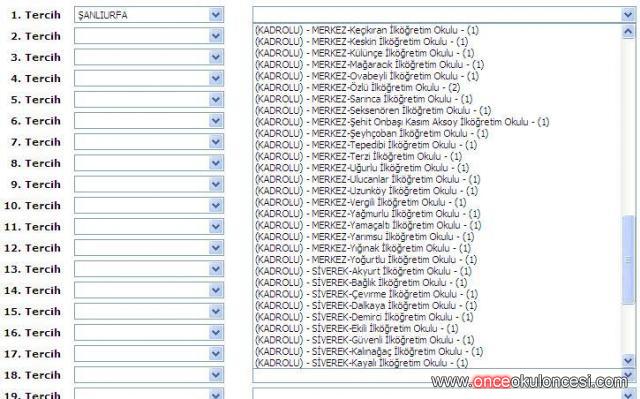
Task: Select SİVEREK-Demirci İlköğretim Okulu
Action: pyautogui.click(x=364, y=317)
